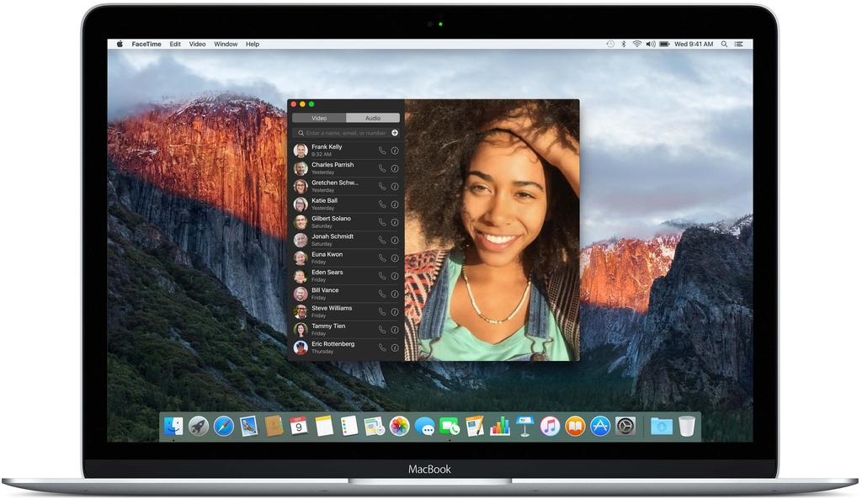Click the phone icon beside Gretchen Schw...
This screenshot has height=504, width=862.
(x=382, y=186)
